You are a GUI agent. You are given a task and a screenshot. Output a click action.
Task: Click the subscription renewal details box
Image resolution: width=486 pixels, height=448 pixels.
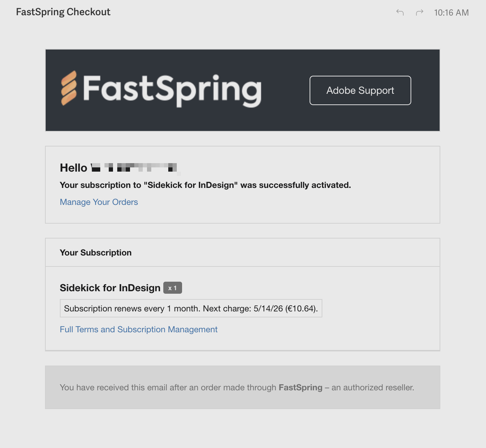click(191, 308)
